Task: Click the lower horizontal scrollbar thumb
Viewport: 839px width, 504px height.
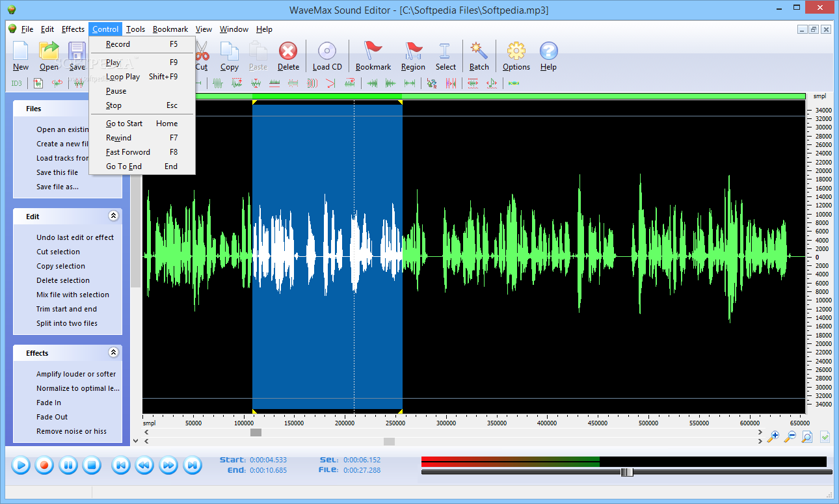Action: tap(389, 441)
